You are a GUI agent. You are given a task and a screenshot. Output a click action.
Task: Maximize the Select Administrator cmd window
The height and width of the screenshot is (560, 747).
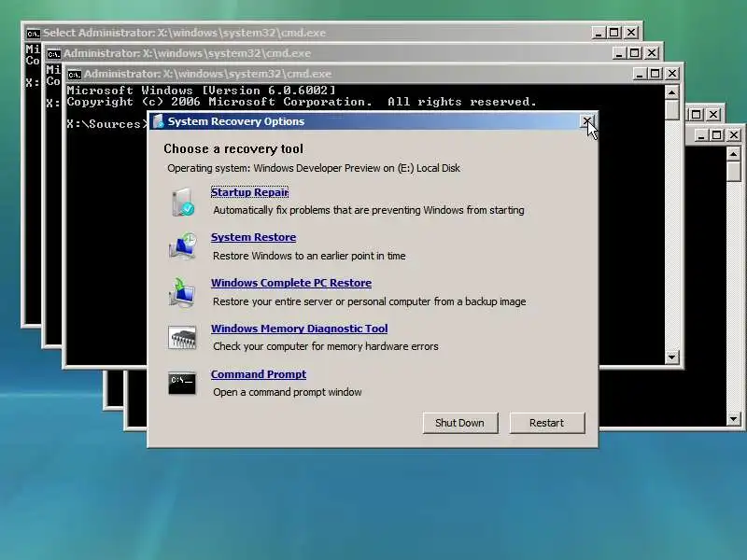pos(614,33)
